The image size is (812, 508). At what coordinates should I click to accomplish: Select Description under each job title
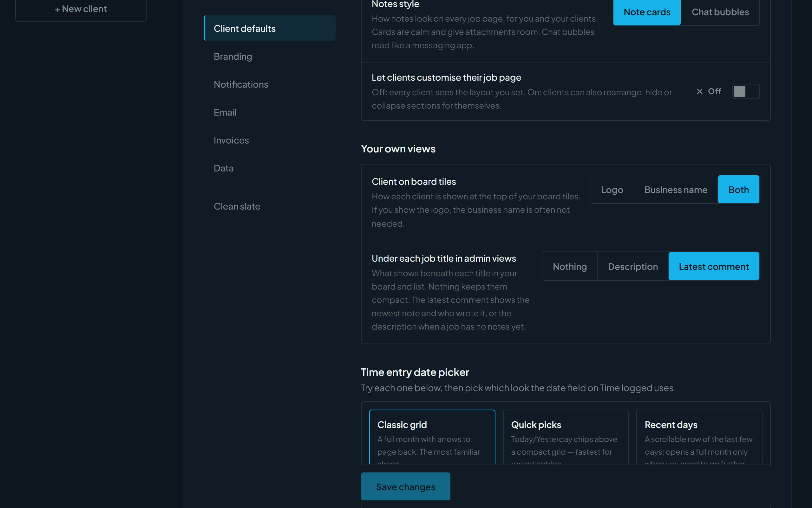tap(633, 266)
